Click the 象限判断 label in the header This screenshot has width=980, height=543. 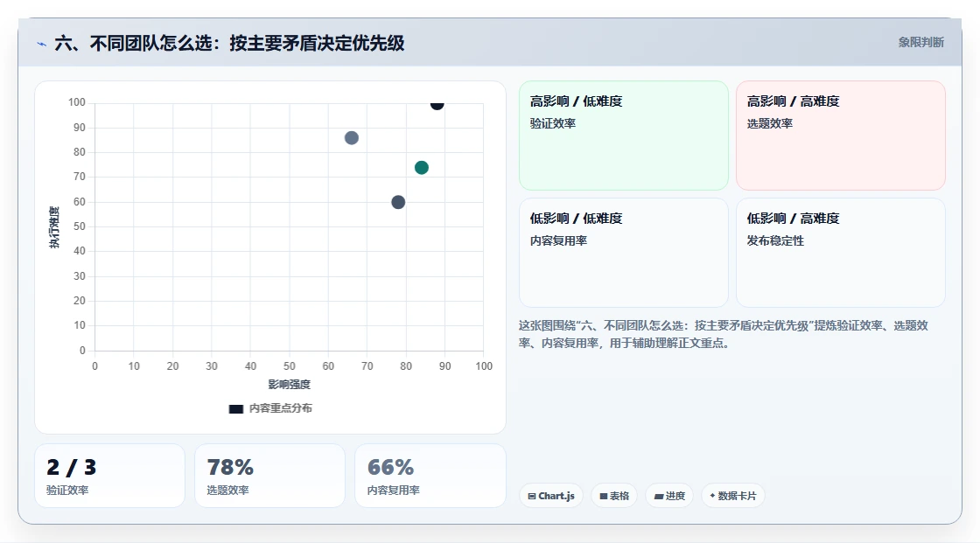click(920, 43)
